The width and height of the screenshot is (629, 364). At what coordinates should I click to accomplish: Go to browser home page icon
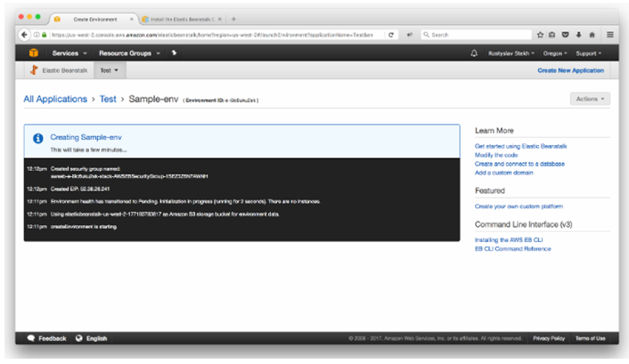coord(592,35)
